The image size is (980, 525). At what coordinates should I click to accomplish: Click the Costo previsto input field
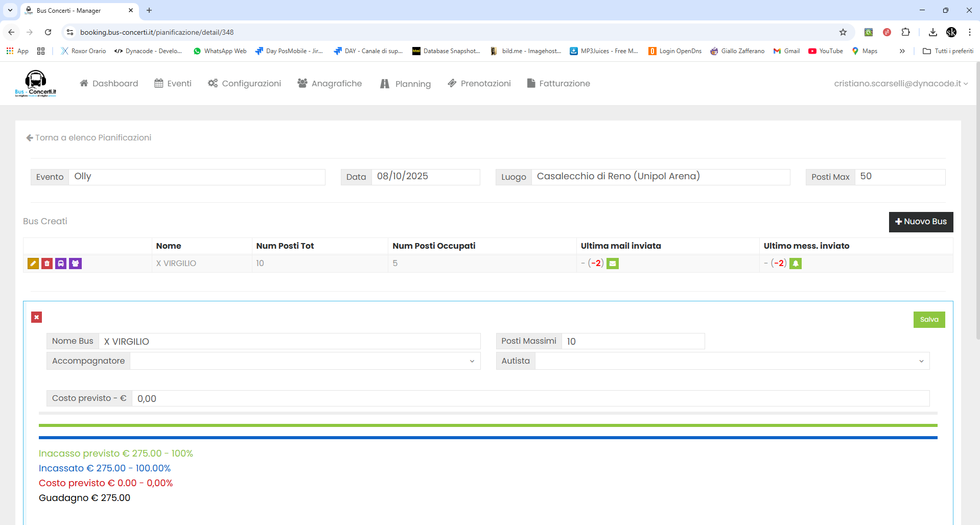530,398
